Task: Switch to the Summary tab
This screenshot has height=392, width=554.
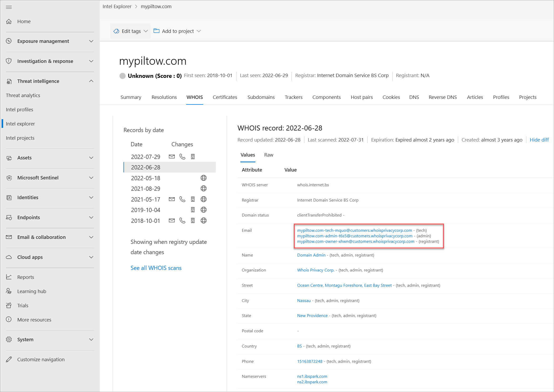Action: 131,97
